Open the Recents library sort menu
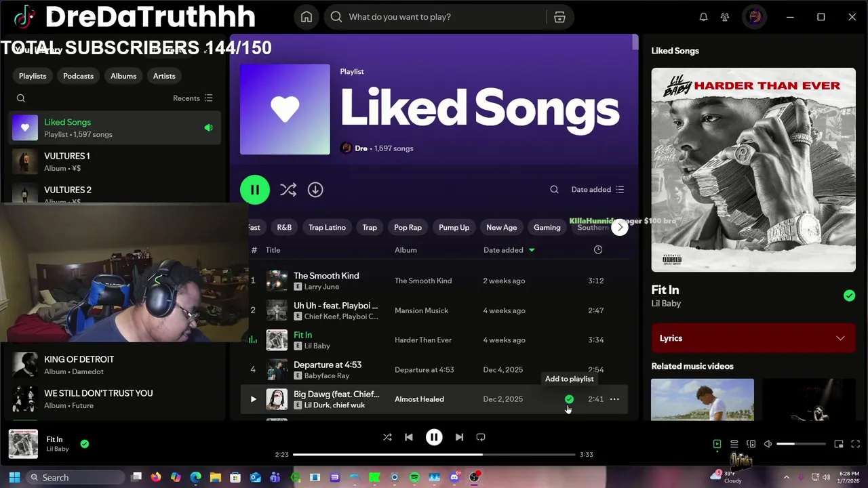The image size is (868, 488). tap(193, 98)
